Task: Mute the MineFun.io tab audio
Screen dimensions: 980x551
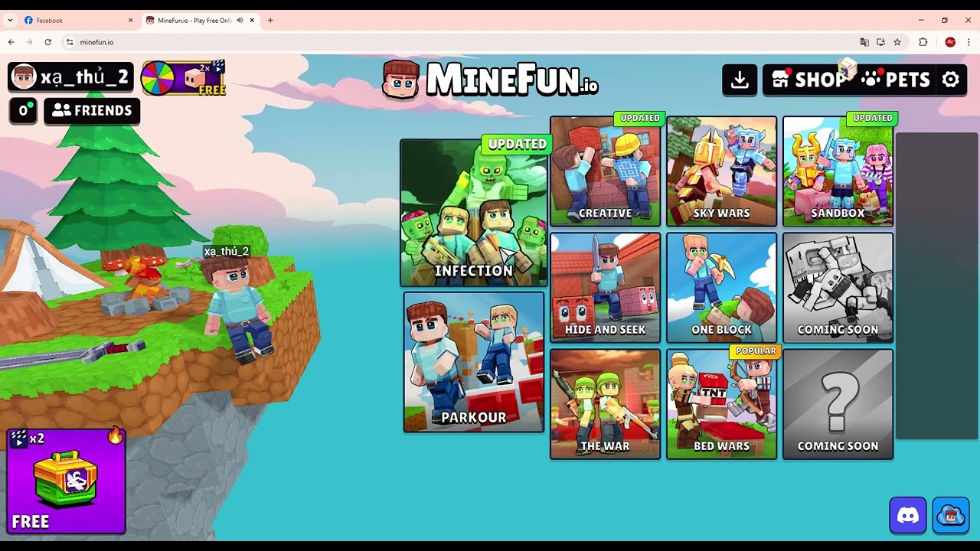Action: pyautogui.click(x=240, y=20)
